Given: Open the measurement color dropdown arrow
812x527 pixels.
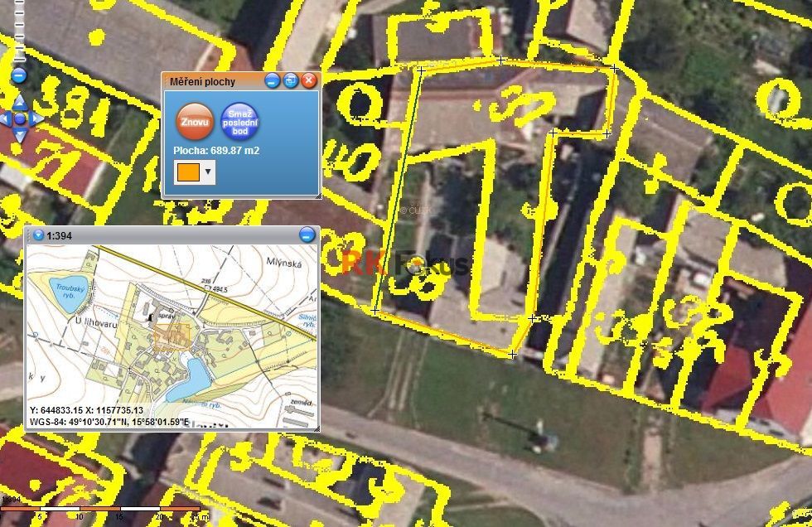Looking at the screenshot, I should [x=208, y=172].
